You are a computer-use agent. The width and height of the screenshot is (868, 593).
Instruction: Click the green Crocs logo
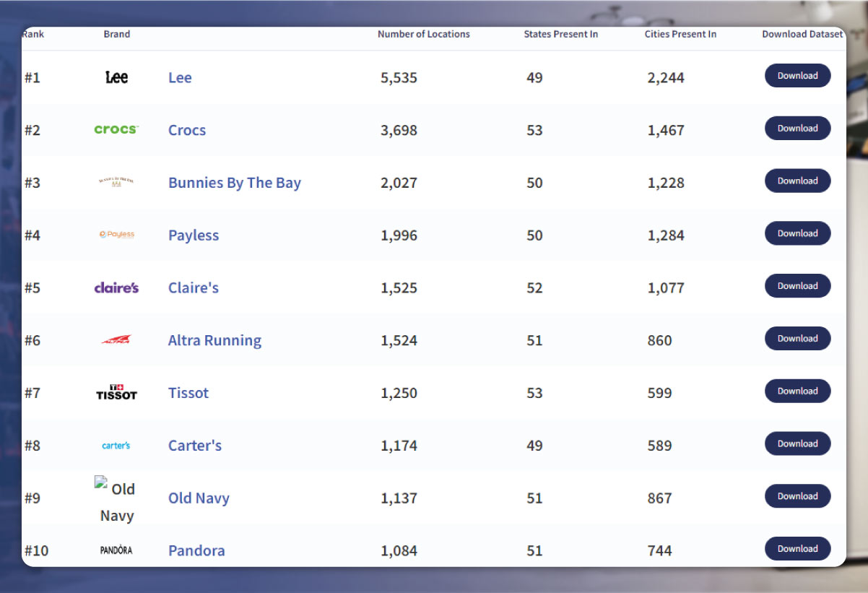point(116,129)
